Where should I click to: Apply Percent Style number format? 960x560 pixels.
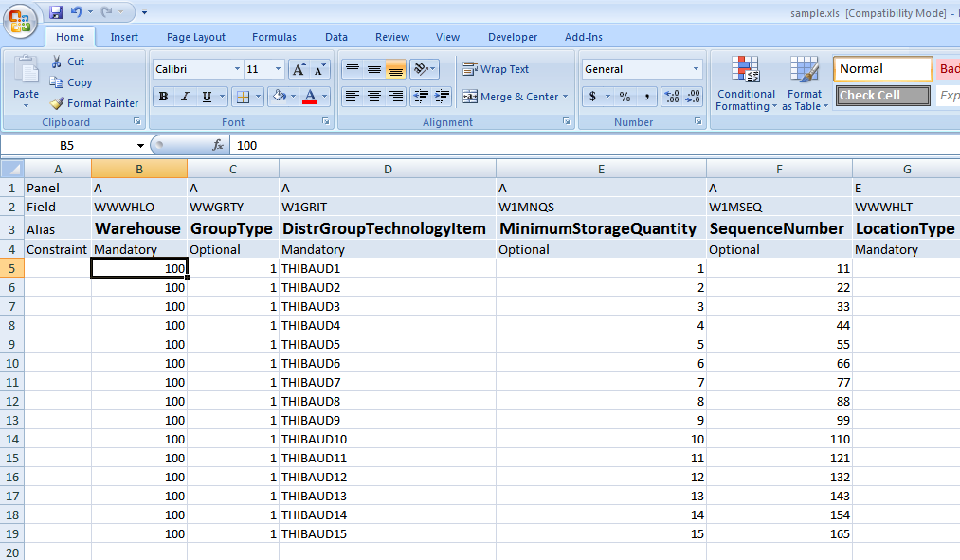click(x=625, y=97)
